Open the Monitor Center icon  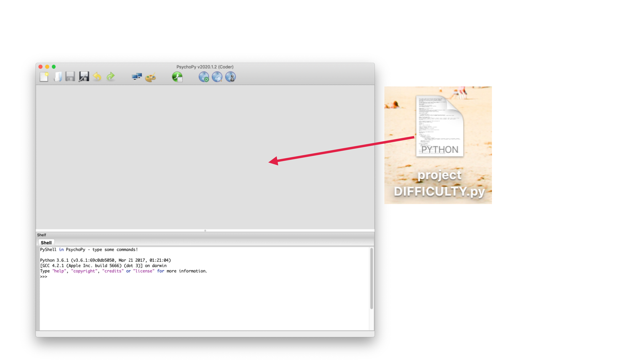[x=137, y=77]
